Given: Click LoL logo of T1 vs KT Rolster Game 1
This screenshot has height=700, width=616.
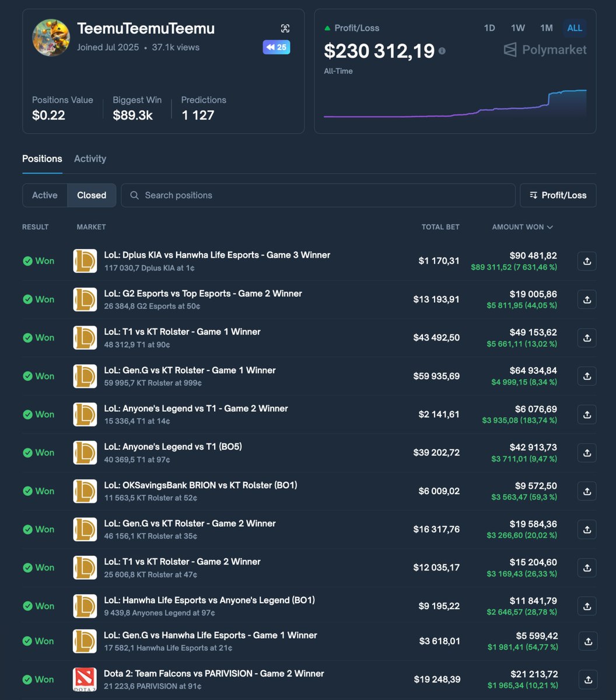Looking at the screenshot, I should point(85,338).
